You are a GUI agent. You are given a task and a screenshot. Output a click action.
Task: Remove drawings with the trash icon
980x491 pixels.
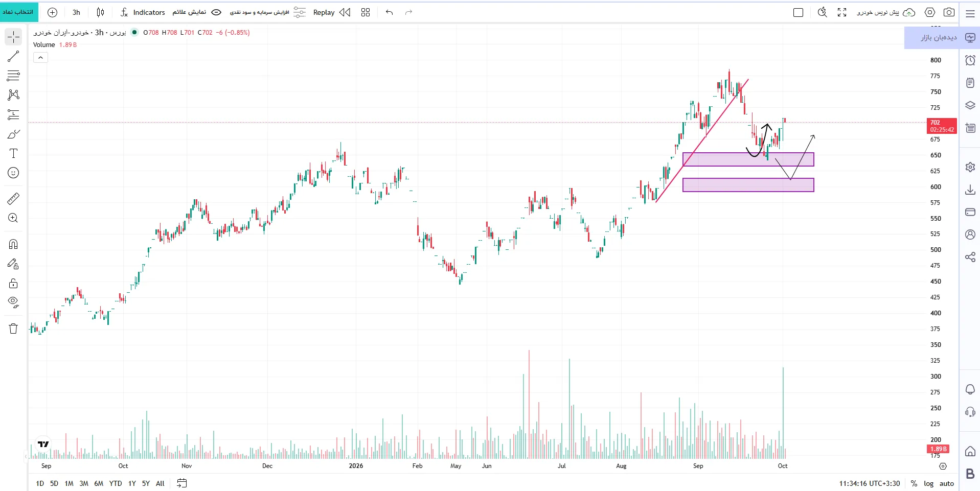(13, 329)
